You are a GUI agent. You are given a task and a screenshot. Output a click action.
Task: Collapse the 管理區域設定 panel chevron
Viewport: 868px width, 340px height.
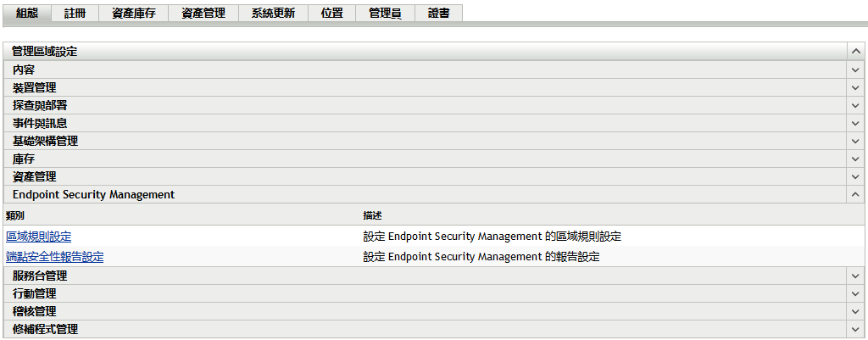855,52
